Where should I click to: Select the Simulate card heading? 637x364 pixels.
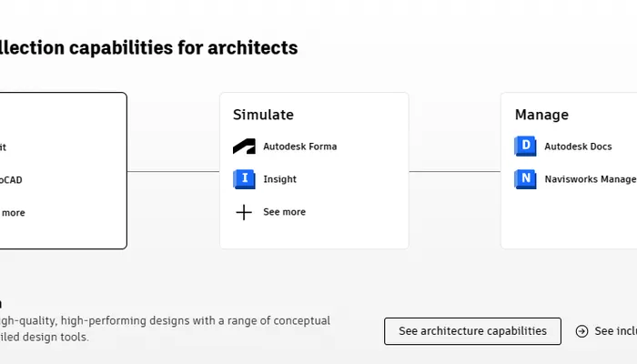263,115
